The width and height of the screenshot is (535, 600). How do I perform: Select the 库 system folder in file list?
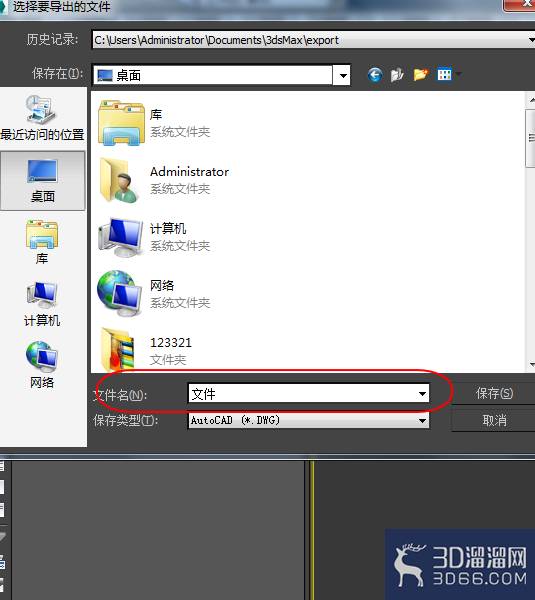click(x=154, y=123)
